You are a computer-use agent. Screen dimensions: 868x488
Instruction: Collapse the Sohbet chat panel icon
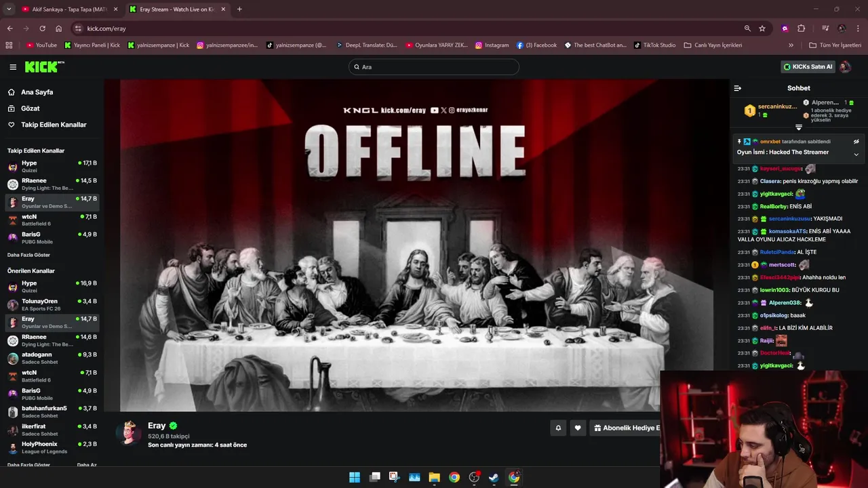pyautogui.click(x=738, y=88)
